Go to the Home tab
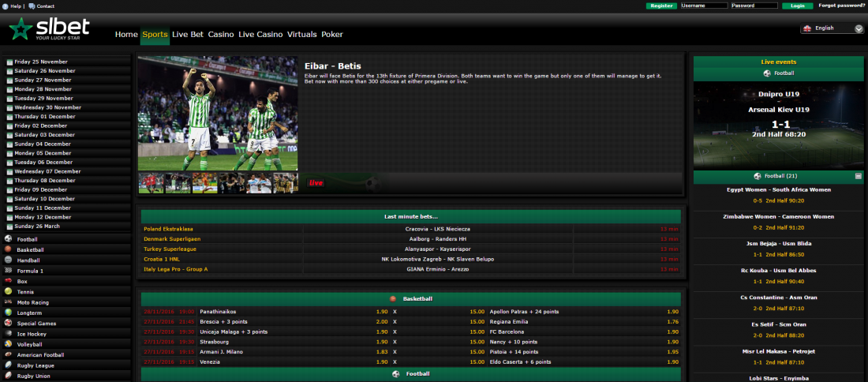The image size is (868, 382). coord(126,34)
